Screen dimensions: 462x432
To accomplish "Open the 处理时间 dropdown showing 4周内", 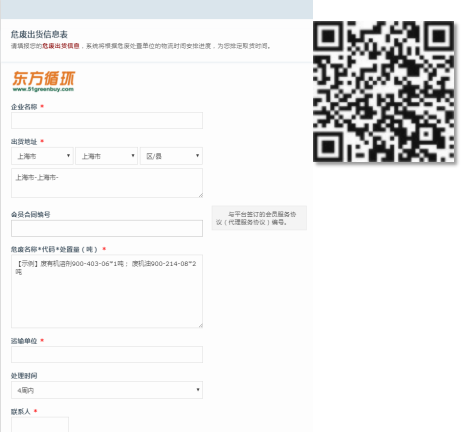I will (x=107, y=390).
